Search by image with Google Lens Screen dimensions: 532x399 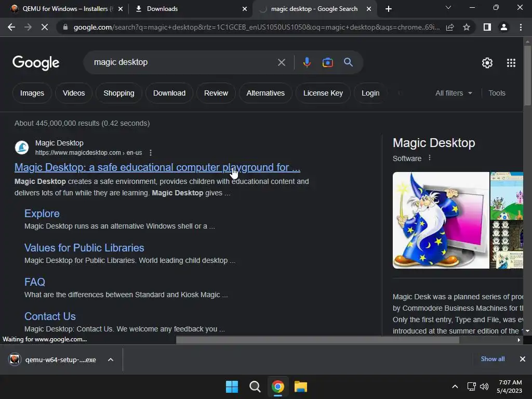pos(327,62)
